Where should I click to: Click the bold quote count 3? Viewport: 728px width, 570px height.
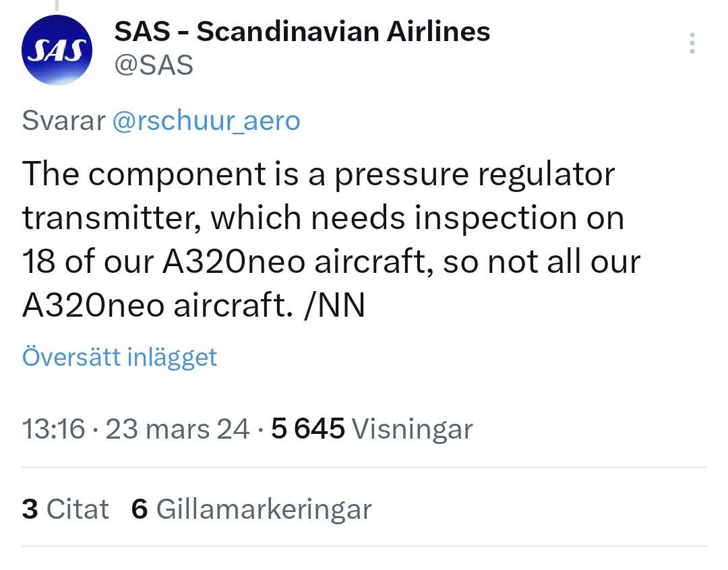[x=30, y=509]
